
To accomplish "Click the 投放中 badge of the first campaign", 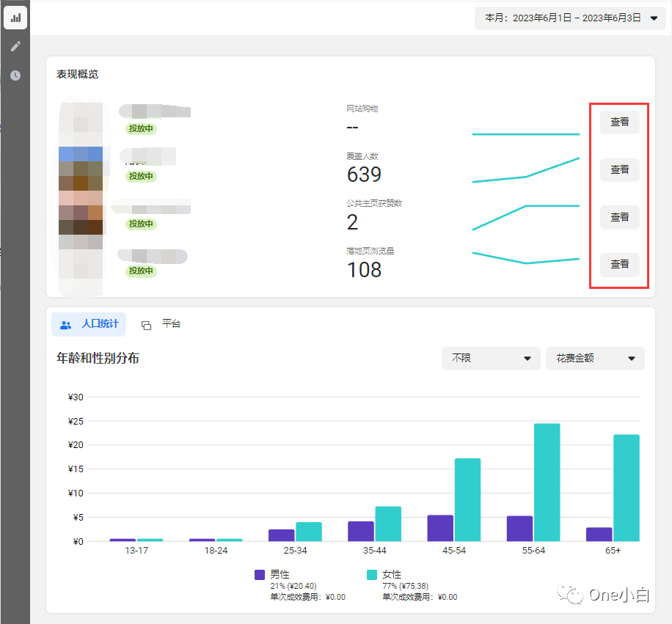I will click(x=140, y=128).
